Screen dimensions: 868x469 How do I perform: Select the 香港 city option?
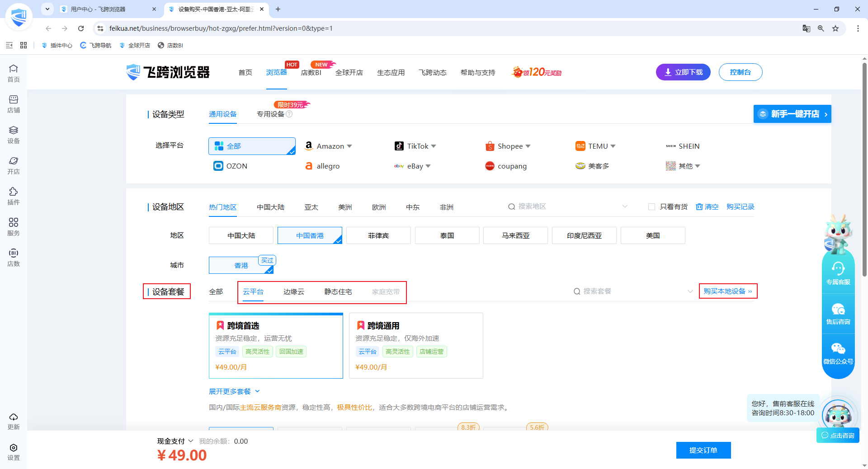pos(241,265)
